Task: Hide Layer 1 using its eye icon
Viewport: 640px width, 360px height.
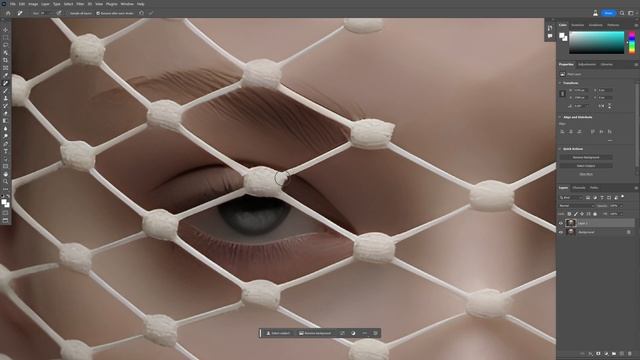Action: pyautogui.click(x=561, y=223)
